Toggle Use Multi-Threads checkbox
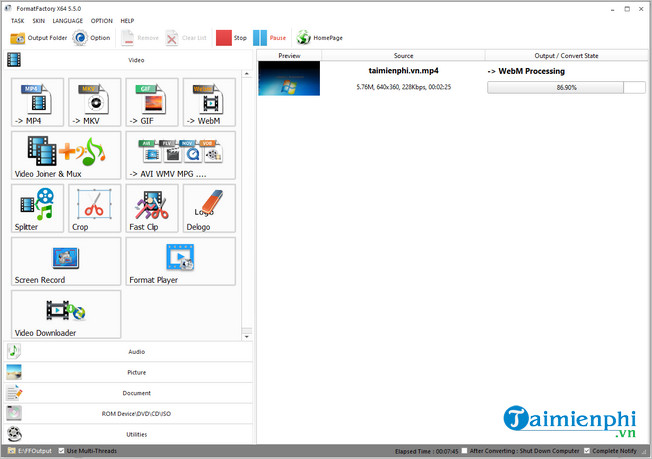This screenshot has height=459, width=652. pyautogui.click(x=62, y=451)
